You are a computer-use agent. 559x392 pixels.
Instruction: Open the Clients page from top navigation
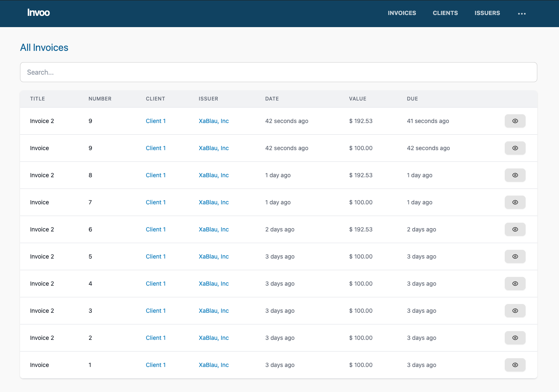pyautogui.click(x=445, y=13)
